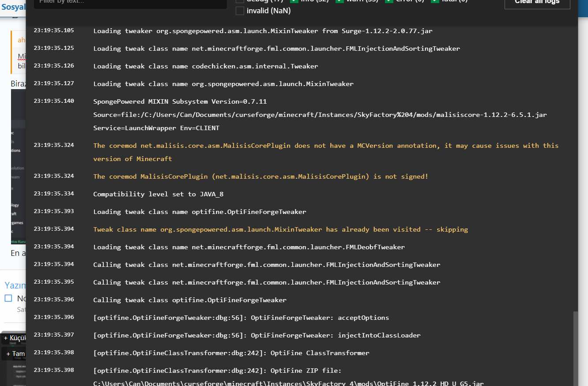
Task: Click warning 'MalisisCorePlugin ... is not signed!'
Action: coord(260,176)
